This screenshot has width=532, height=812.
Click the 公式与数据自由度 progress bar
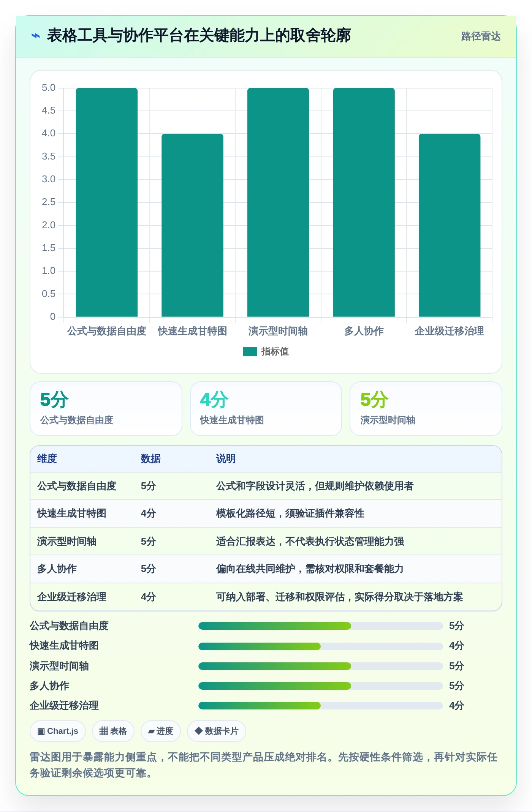pos(321,626)
